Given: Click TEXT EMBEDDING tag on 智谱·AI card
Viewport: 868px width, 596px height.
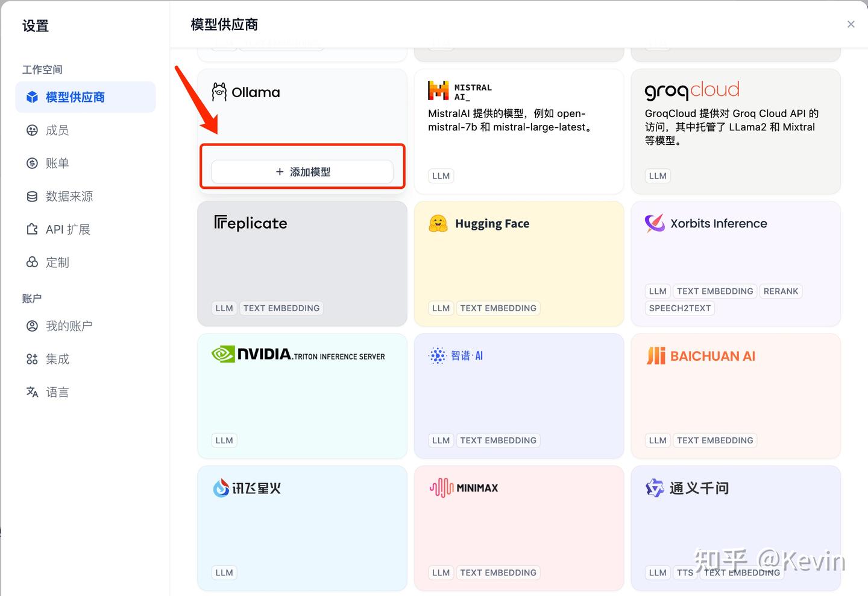Looking at the screenshot, I should tap(498, 440).
